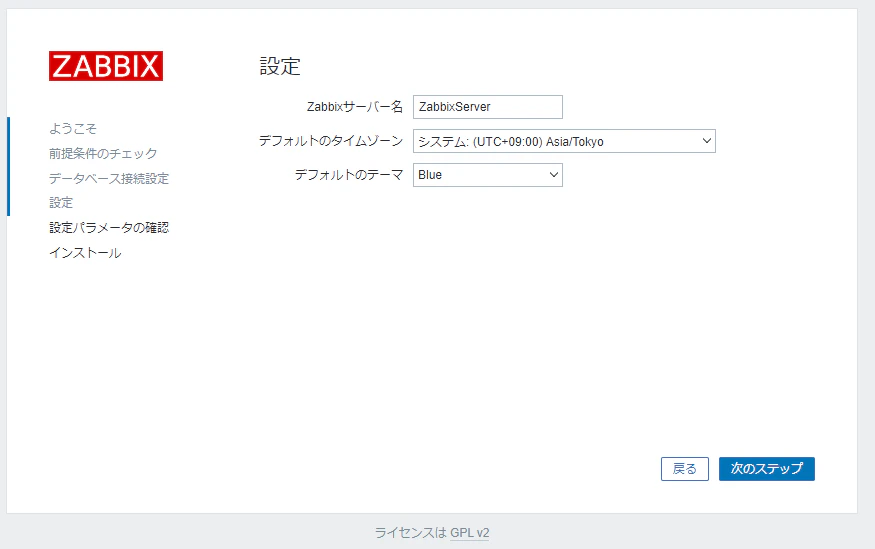Click the Zabbixサーバー名 label

coord(355,107)
